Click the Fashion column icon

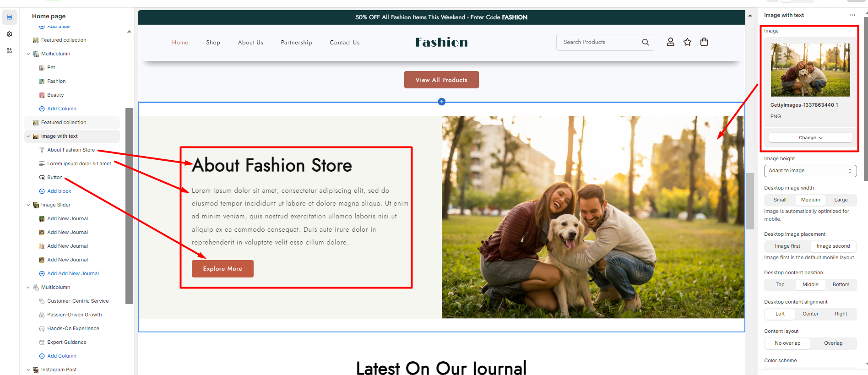[x=42, y=81]
